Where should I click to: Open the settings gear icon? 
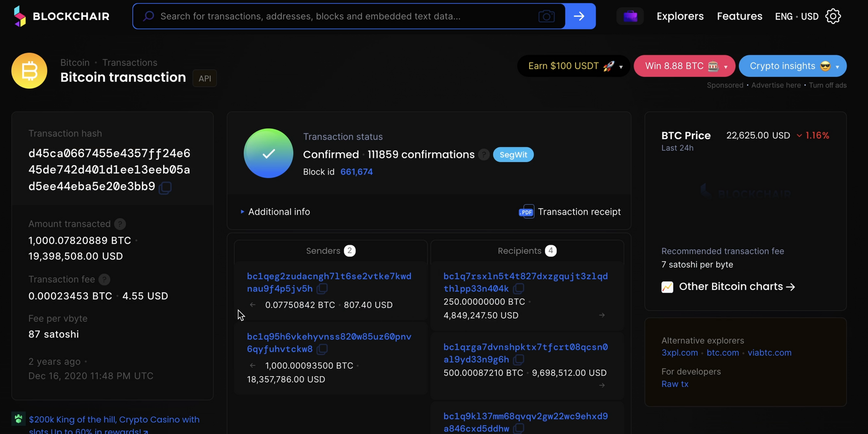click(833, 16)
